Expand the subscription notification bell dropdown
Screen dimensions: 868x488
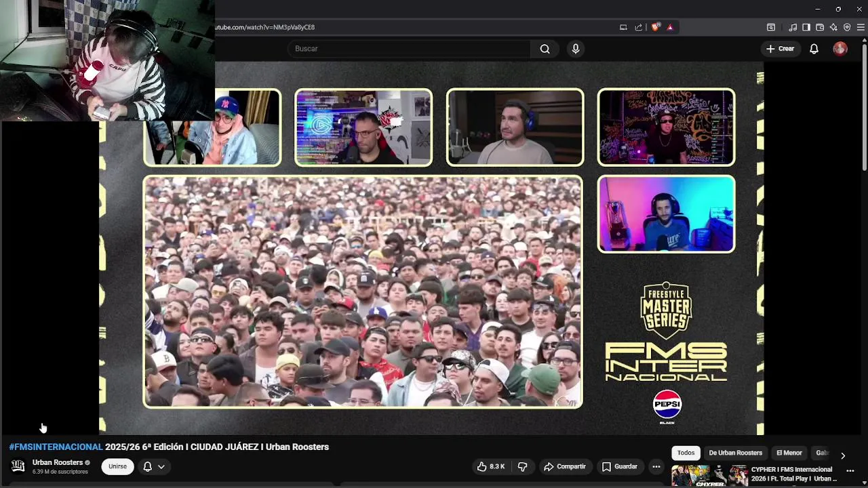154,466
